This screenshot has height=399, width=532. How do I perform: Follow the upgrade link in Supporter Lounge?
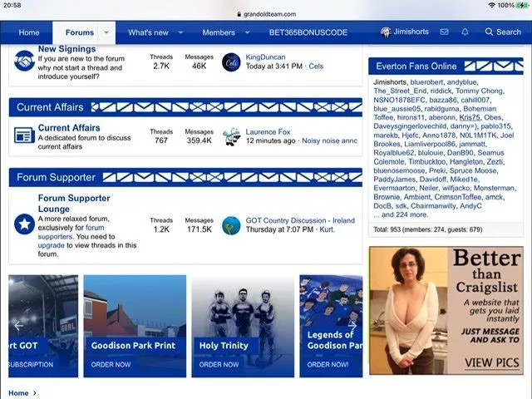point(52,246)
